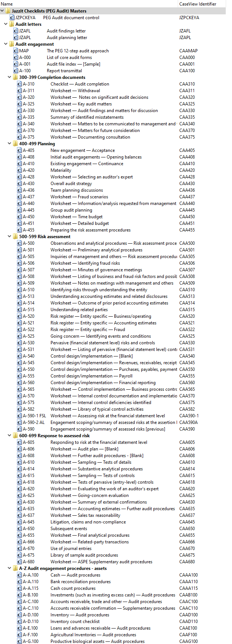
Task: Select 'Control design/implementation — Payroll' row
Action: click(113, 376)
